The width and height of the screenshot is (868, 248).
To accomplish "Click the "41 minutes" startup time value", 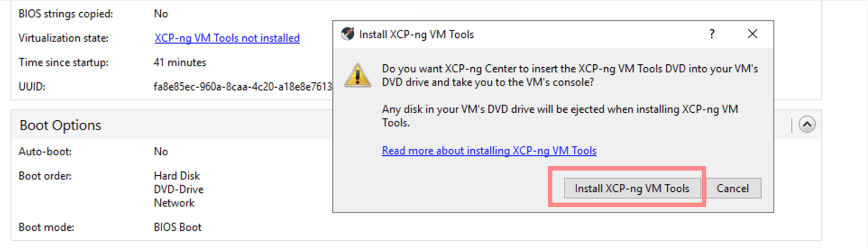I will click(x=180, y=63).
